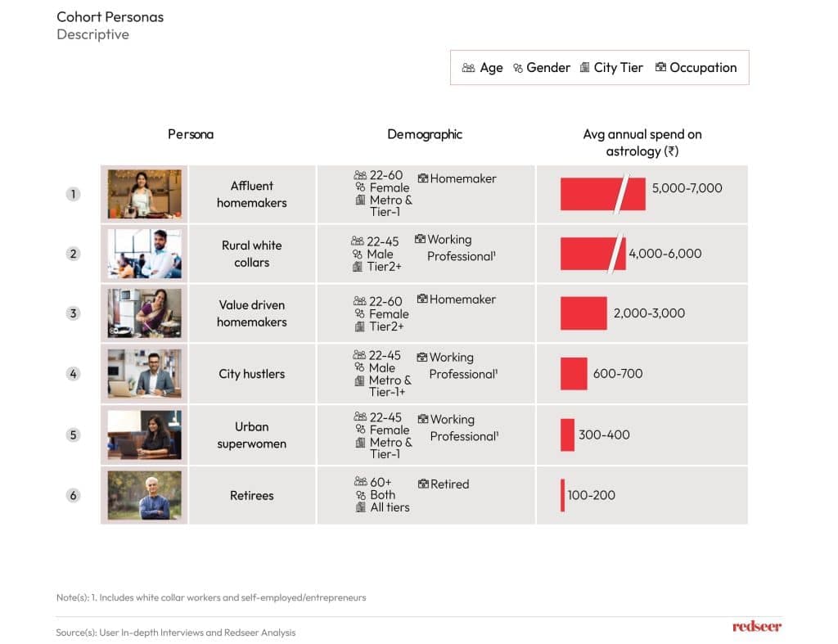Click the Gender icon in the legend
This screenshot has width=838, height=644.
[x=518, y=68]
